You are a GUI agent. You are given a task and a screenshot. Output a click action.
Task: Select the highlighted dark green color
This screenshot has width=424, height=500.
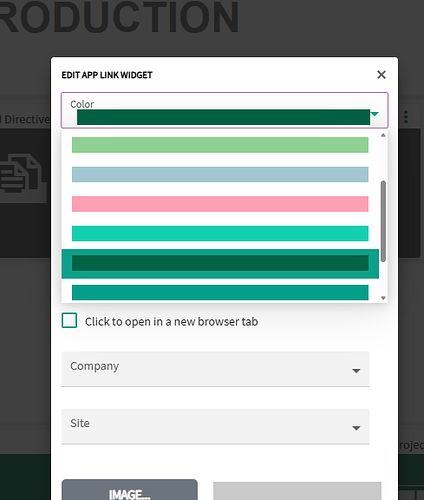[220, 263]
